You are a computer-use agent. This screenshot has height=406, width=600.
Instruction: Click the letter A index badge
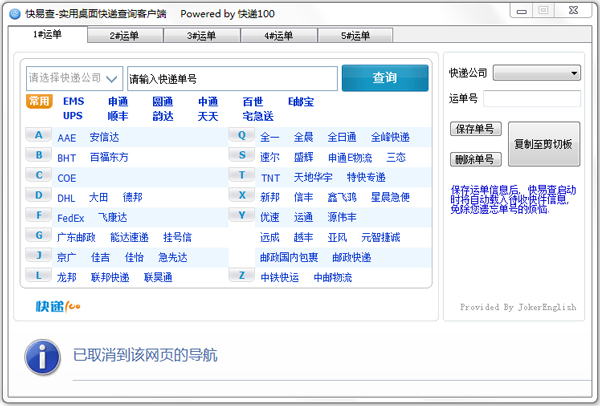[39, 135]
